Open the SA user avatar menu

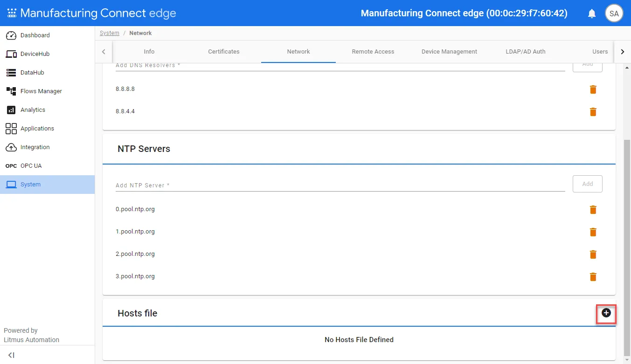point(614,14)
